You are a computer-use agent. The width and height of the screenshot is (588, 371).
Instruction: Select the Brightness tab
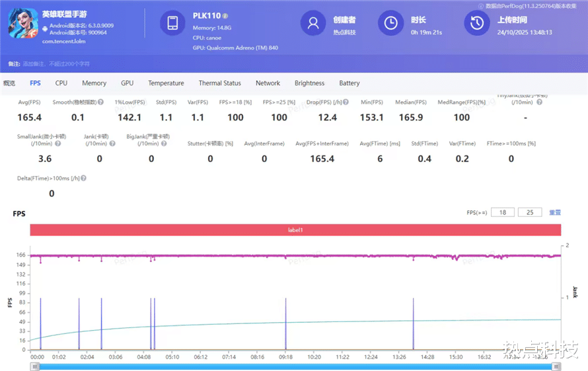coord(309,83)
